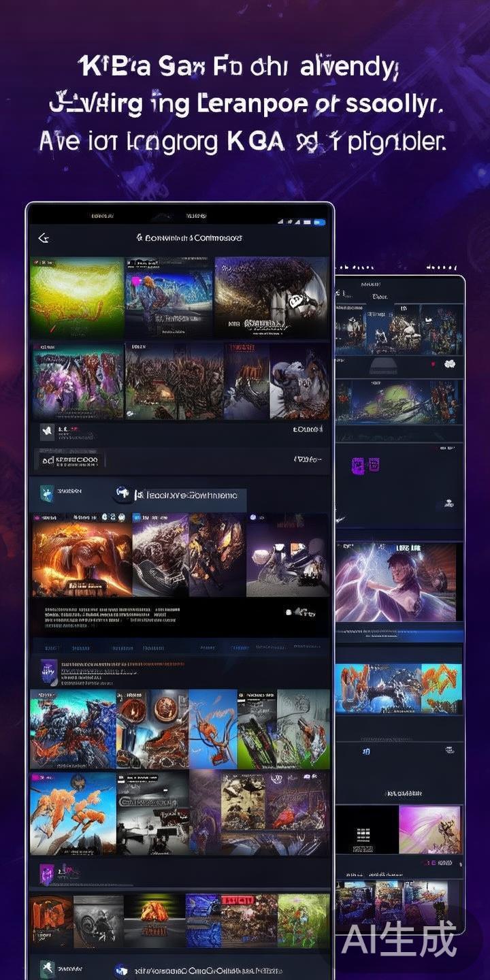This screenshot has height=980, width=490.
Task: Click the teal shield icon beside the section label
Action: (47, 492)
